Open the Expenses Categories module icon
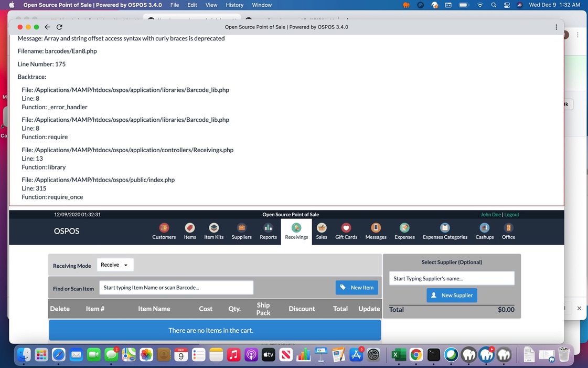 (x=445, y=232)
